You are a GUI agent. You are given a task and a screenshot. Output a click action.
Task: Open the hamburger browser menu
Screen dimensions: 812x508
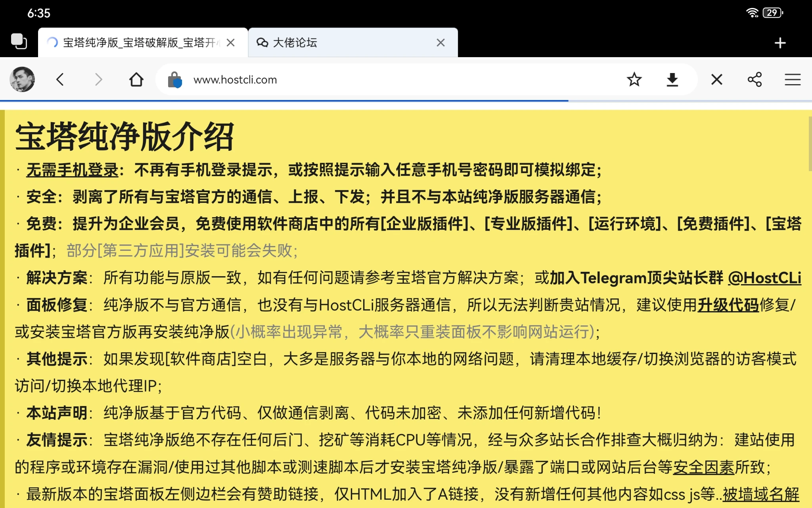point(792,79)
